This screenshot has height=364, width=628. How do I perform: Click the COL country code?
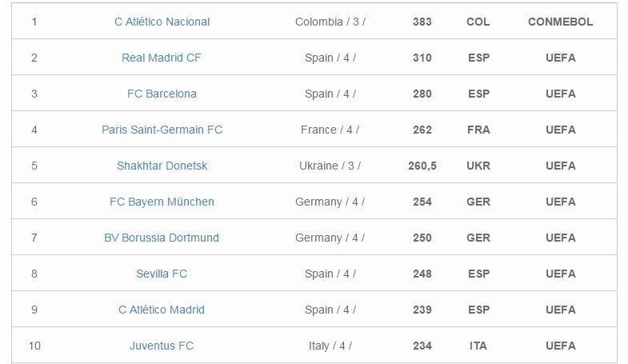point(478,22)
